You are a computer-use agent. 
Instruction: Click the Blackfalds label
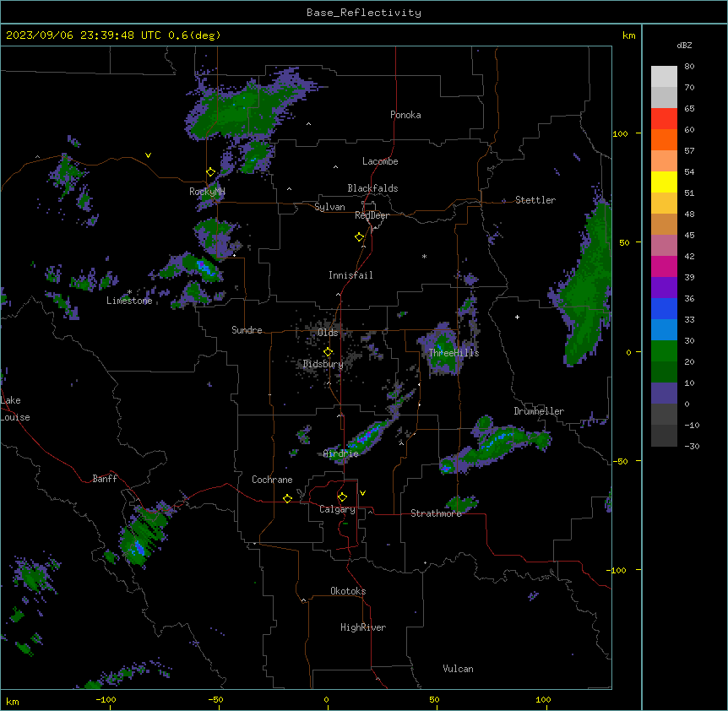(372, 188)
